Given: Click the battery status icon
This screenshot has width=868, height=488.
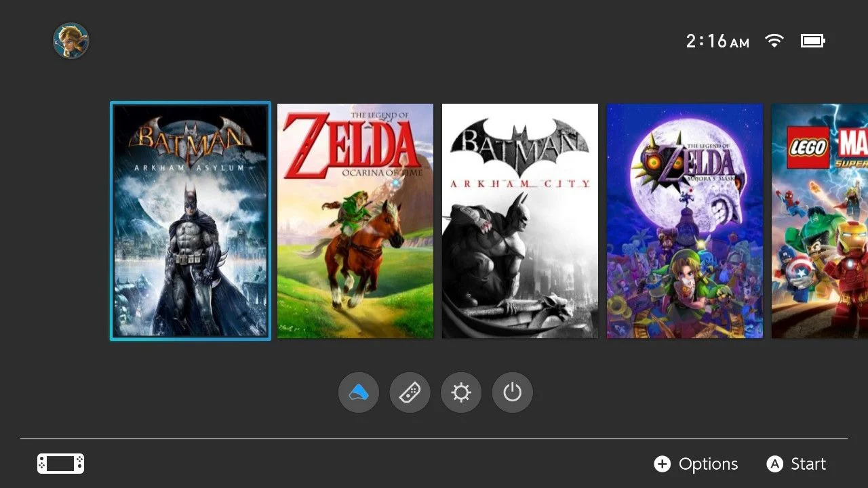Looking at the screenshot, I should [x=813, y=41].
